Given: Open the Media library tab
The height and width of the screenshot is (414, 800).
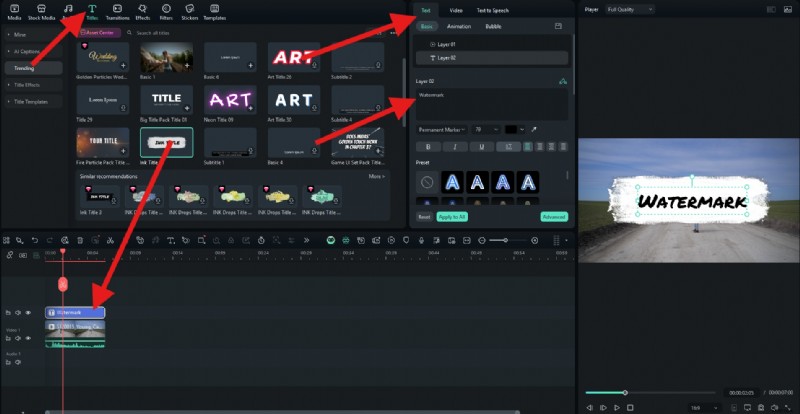Looking at the screenshot, I should [14, 12].
